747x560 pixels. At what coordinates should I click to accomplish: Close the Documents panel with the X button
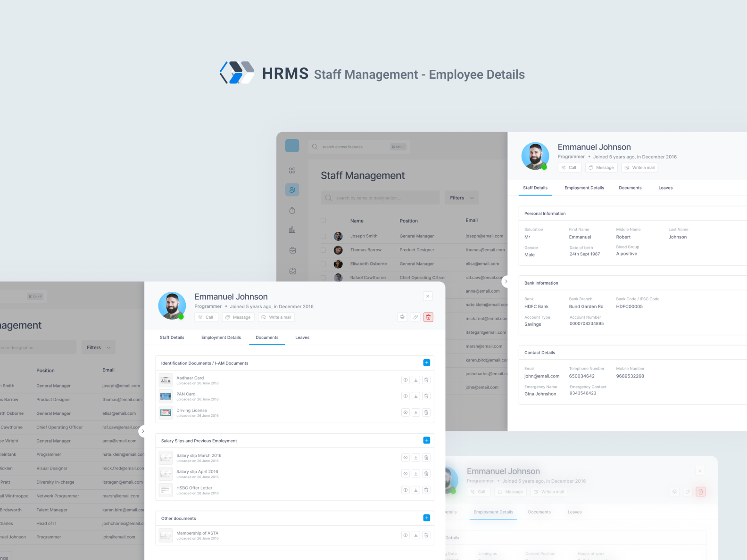[x=428, y=296]
